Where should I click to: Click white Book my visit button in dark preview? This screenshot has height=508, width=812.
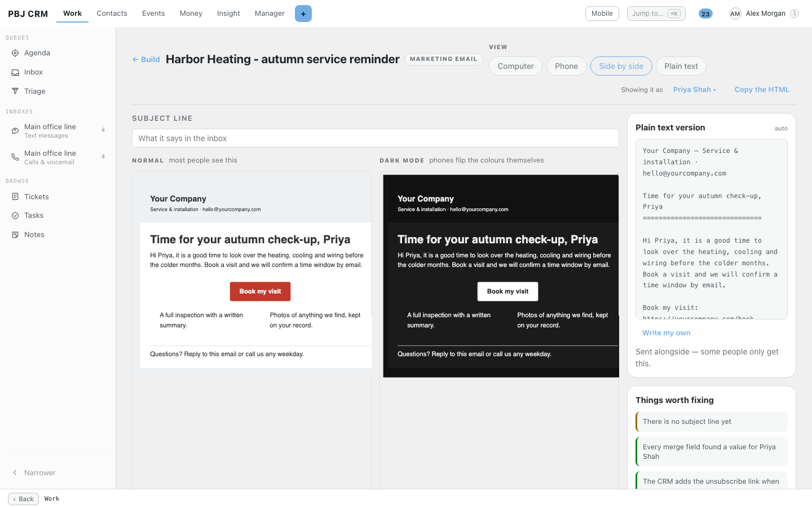coord(507,291)
